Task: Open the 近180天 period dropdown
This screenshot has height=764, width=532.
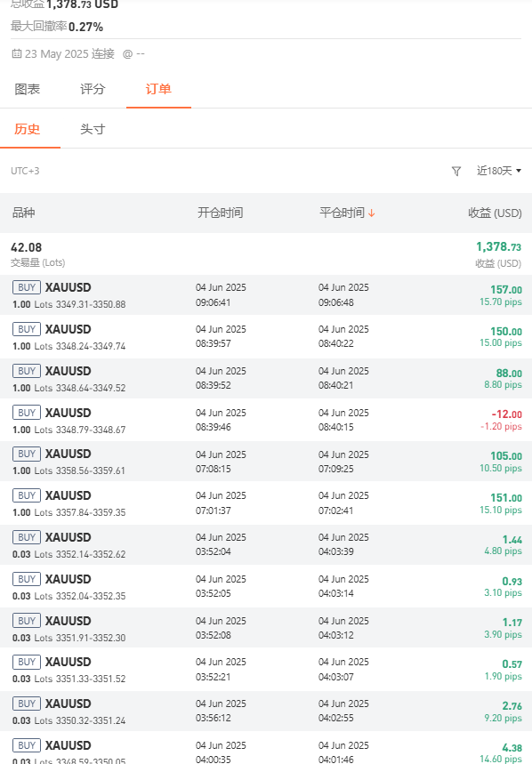Action: (x=499, y=171)
